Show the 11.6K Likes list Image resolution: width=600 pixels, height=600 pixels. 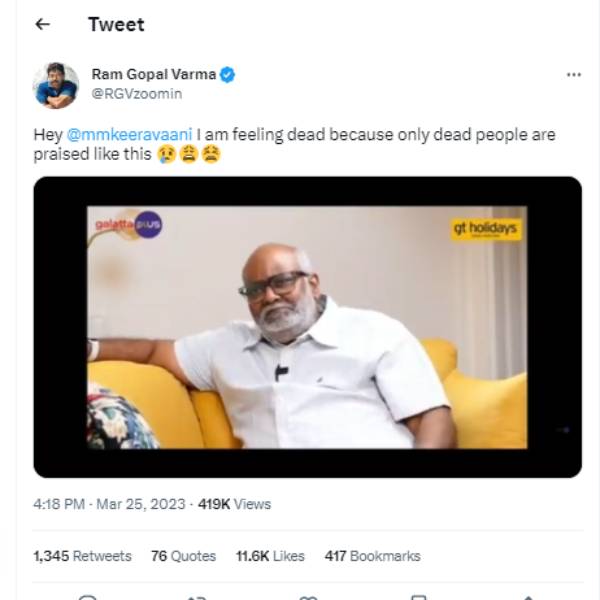268,556
